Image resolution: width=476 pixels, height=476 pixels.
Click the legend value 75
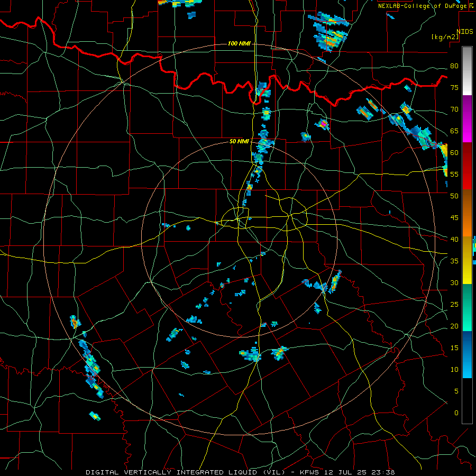[454, 87]
